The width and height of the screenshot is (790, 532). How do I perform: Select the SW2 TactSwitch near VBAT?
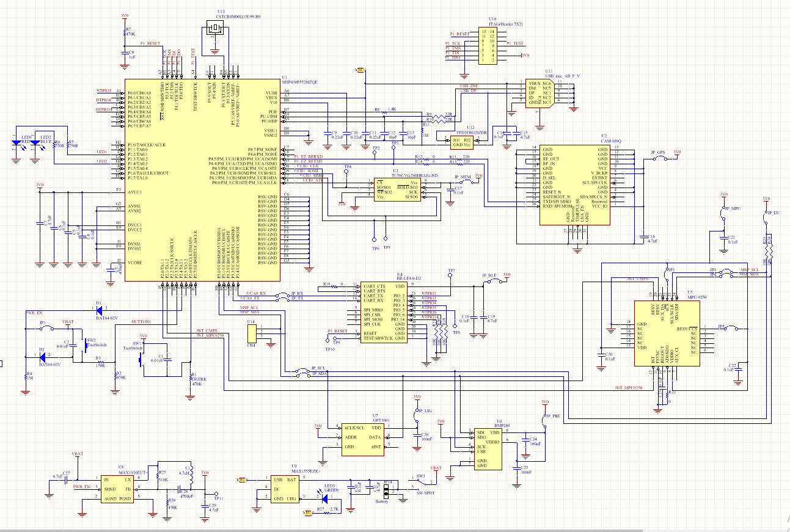coord(84,343)
